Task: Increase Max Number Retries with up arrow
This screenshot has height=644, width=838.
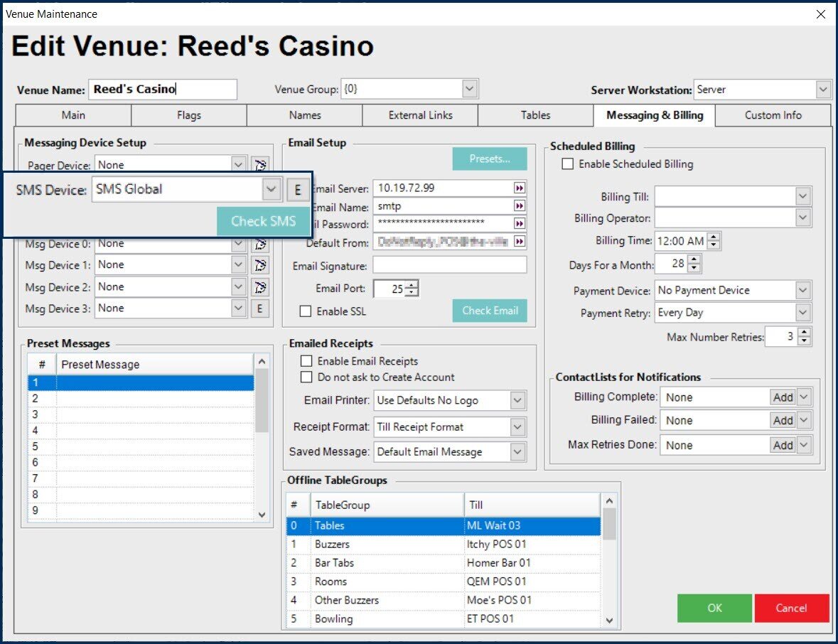Action: [x=804, y=333]
